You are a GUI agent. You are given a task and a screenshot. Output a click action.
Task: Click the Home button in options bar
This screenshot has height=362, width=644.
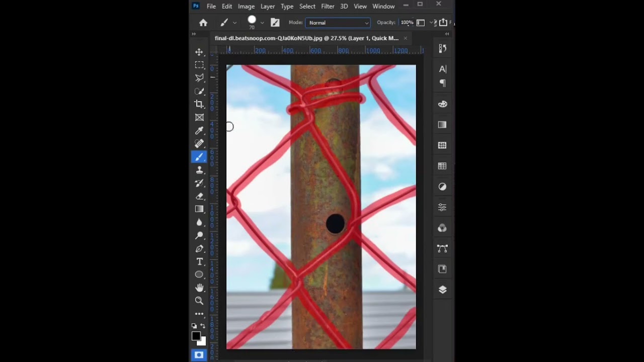(x=203, y=23)
